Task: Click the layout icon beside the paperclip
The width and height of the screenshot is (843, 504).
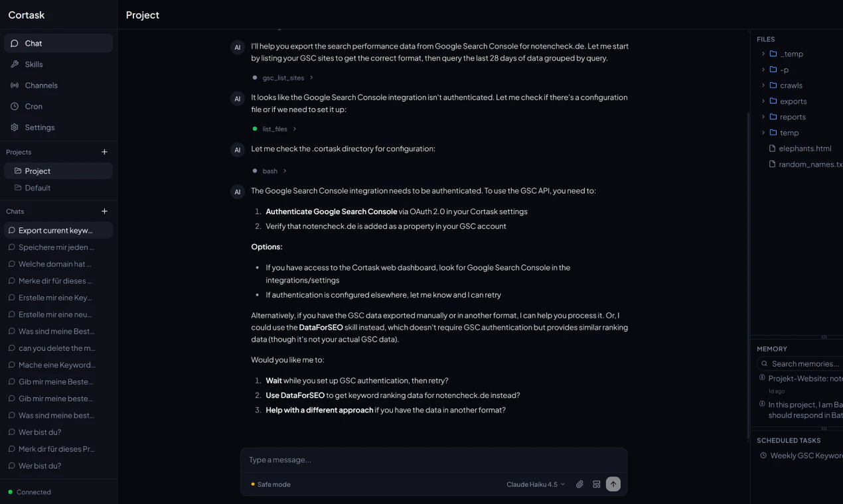Action: pyautogui.click(x=597, y=484)
